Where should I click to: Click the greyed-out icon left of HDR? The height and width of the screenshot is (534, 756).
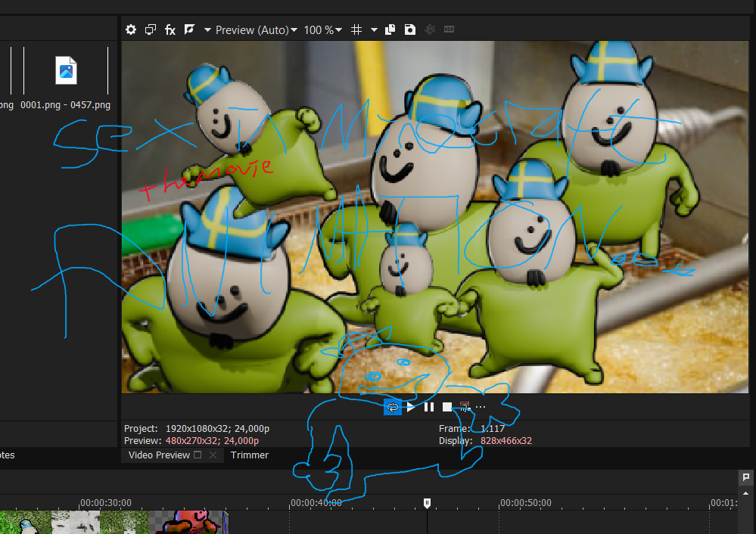coord(430,29)
